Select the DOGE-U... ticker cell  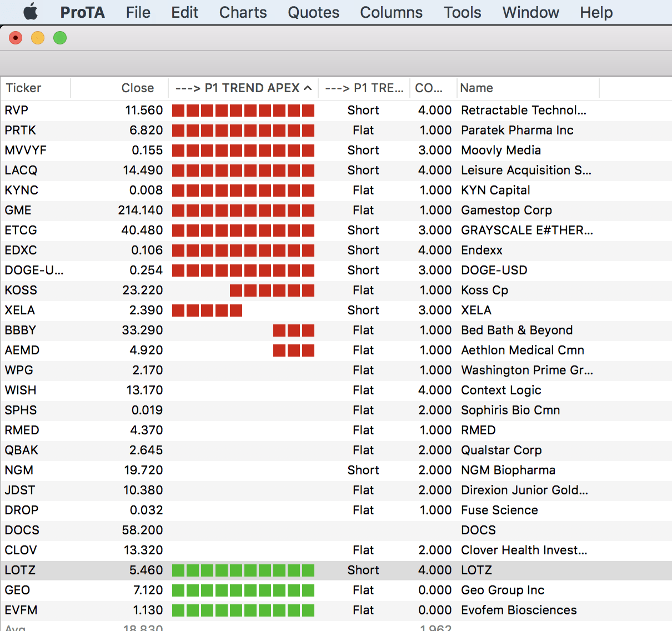coord(34,270)
